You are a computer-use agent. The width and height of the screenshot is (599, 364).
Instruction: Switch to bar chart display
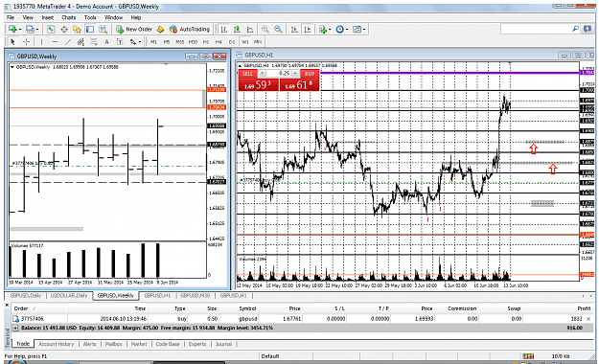click(224, 30)
